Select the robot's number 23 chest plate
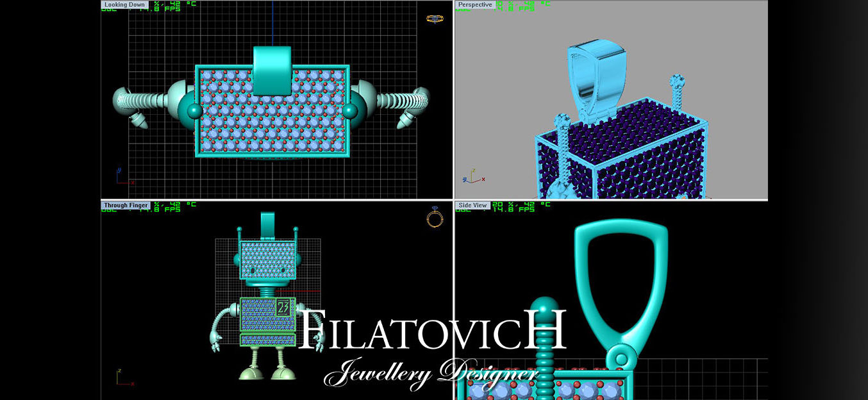The width and height of the screenshot is (868, 400). coord(283,308)
